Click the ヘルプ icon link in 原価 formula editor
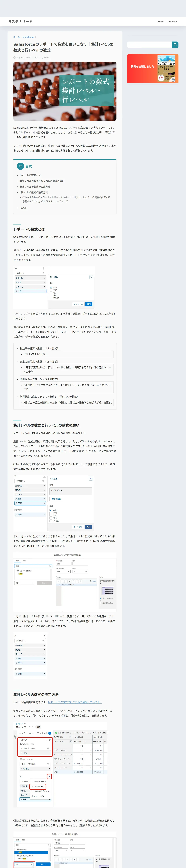Screen dimensions: 186x868 93,581
